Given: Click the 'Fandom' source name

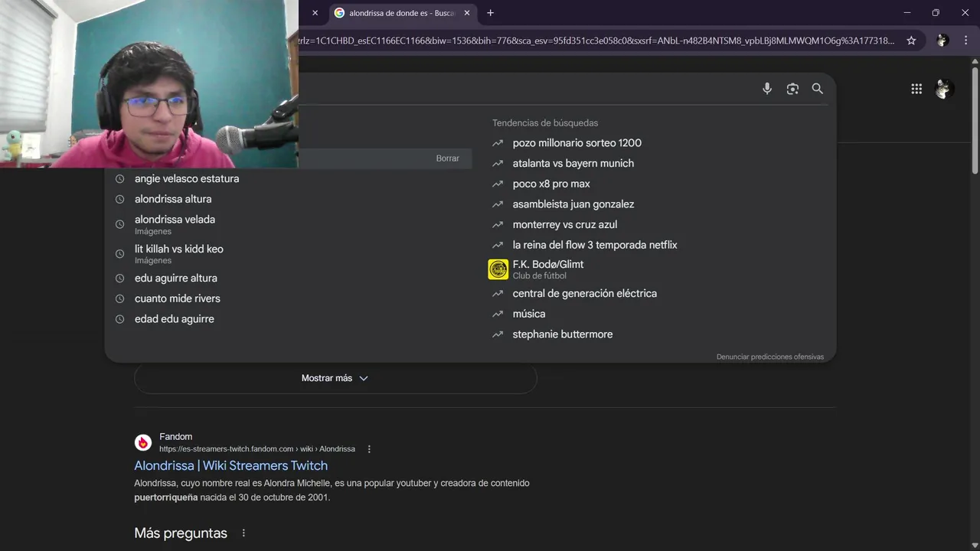Looking at the screenshot, I should click(176, 437).
